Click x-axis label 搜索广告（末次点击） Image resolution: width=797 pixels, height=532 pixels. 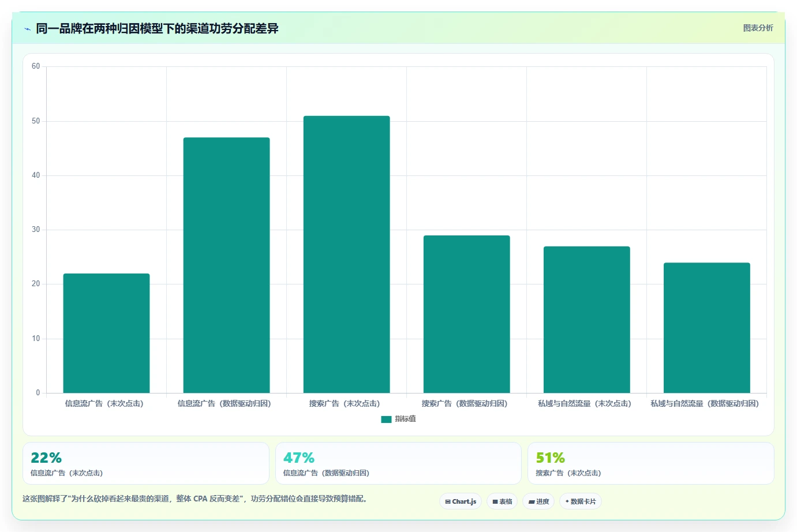click(345, 403)
